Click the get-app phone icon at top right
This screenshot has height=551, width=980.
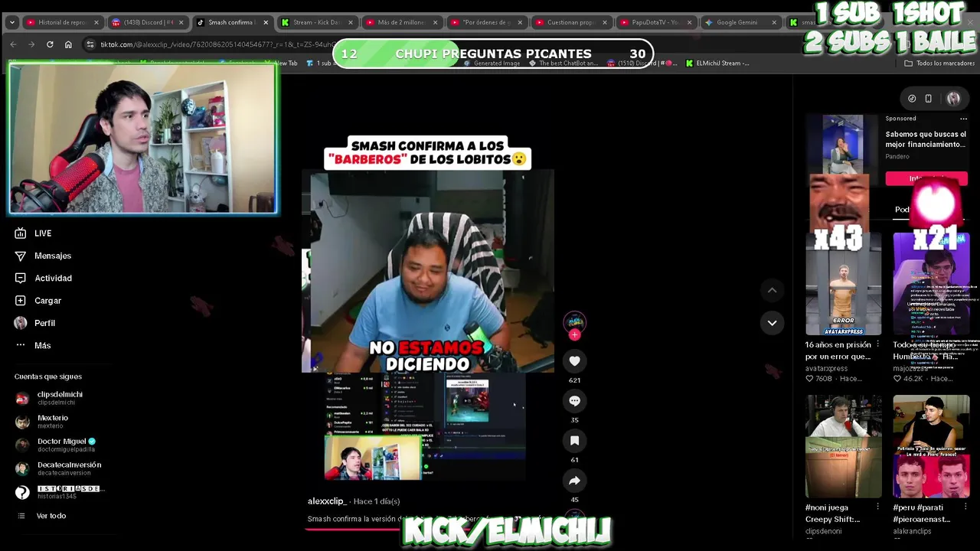coord(928,99)
